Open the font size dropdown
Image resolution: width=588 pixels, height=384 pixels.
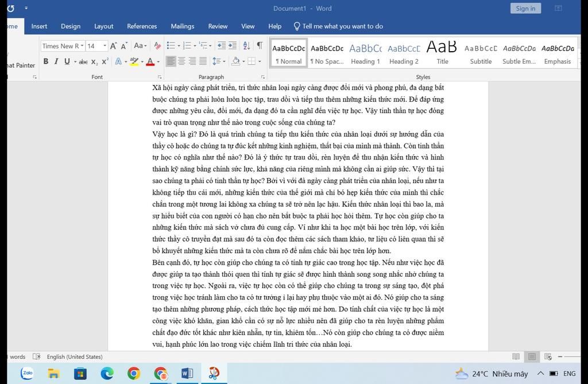pos(105,46)
